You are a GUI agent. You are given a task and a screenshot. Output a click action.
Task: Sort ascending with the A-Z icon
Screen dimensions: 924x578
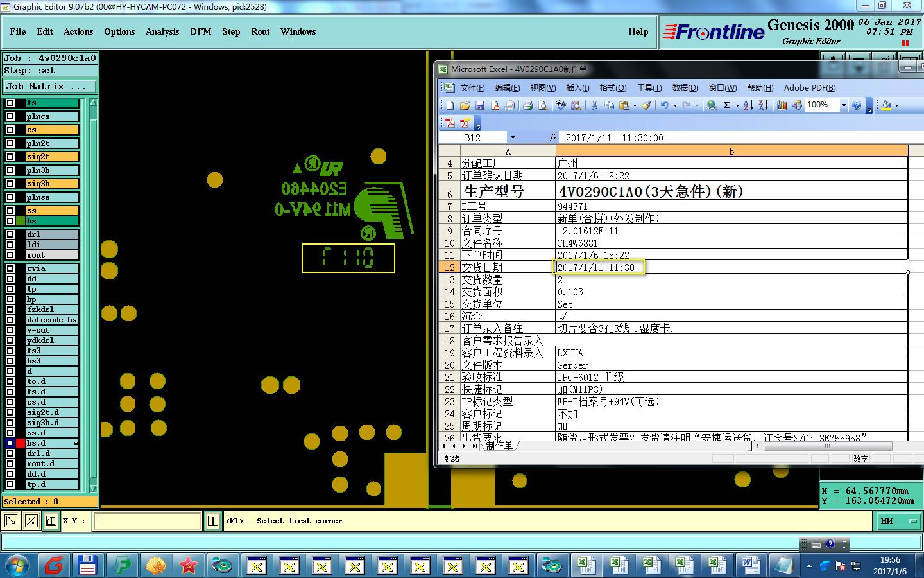coord(748,105)
